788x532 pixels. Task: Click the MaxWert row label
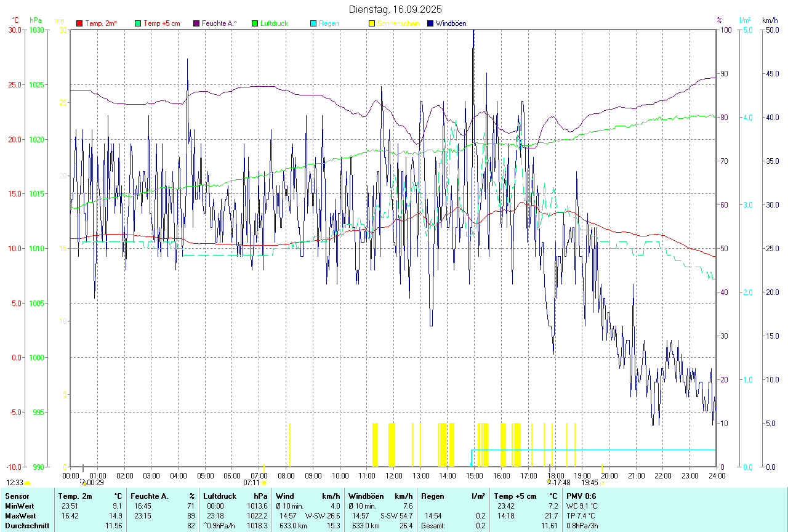(20, 515)
